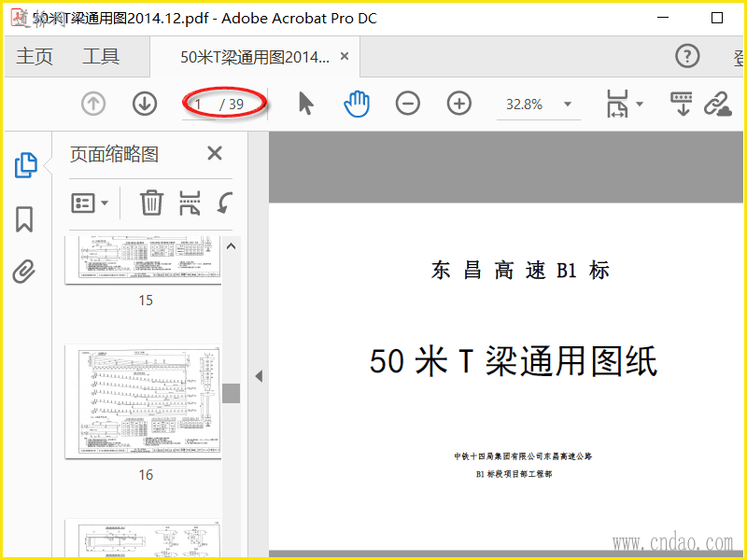Rotate pages counterclockwise icon
This screenshot has width=747, height=560.
(x=225, y=203)
